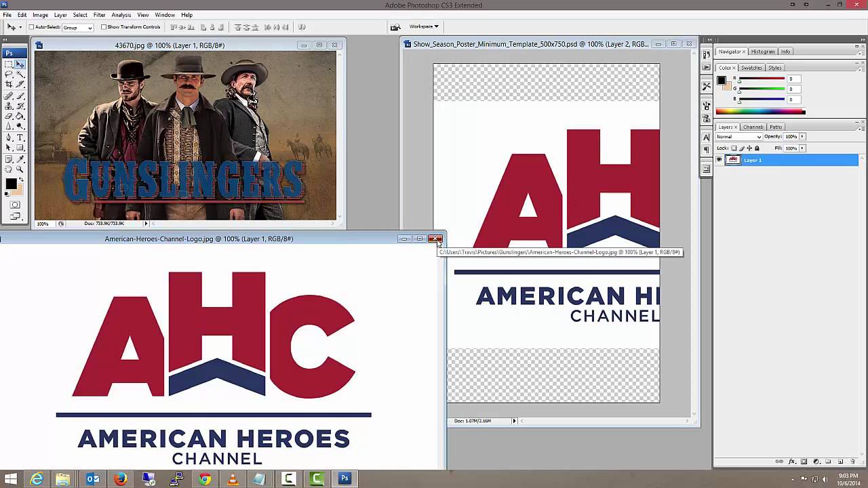Select the History Brush tool

pos(20,105)
